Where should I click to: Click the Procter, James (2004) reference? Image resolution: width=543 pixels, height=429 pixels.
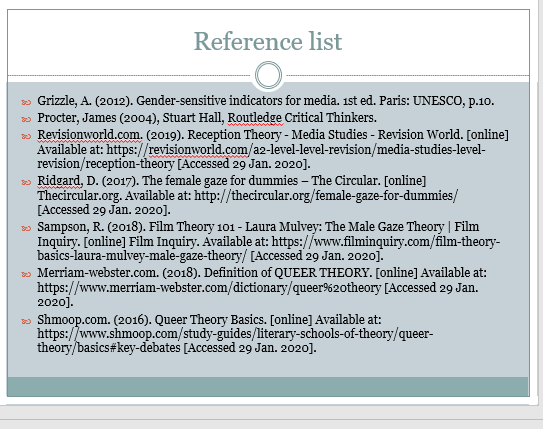(x=207, y=118)
